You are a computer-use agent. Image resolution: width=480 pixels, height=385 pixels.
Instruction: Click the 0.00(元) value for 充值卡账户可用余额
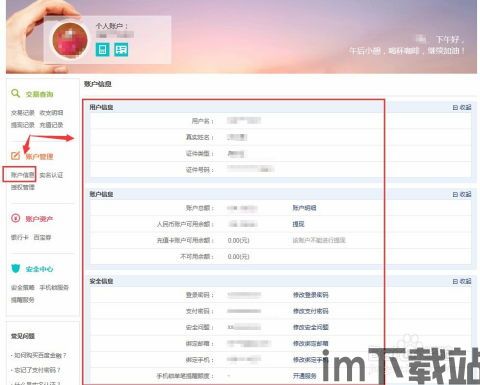tap(238, 240)
